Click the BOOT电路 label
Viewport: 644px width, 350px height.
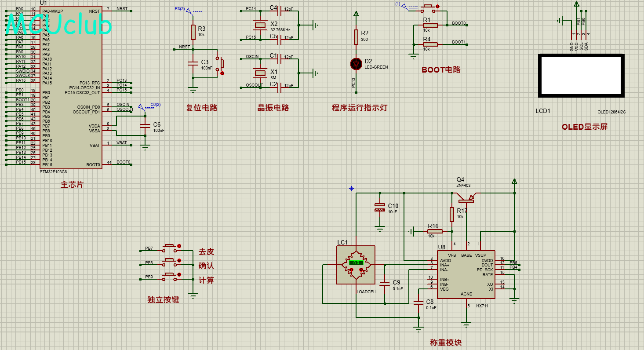[x=441, y=69]
